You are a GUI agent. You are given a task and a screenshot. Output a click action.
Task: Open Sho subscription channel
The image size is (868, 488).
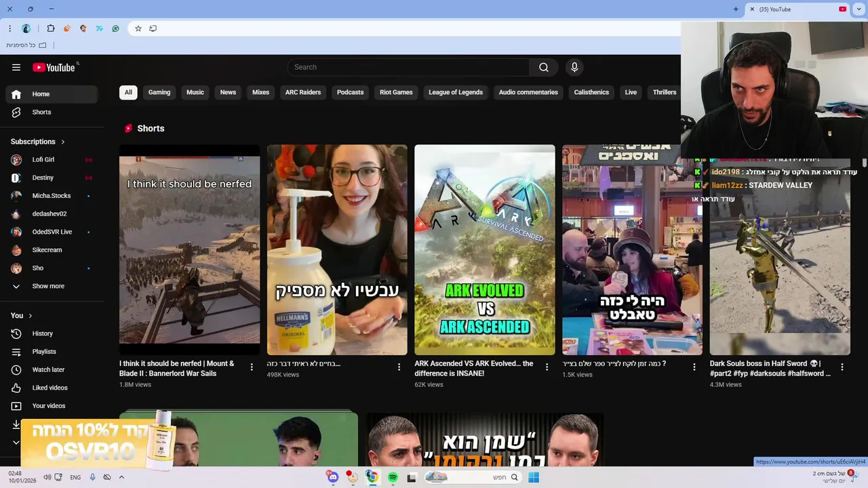pyautogui.click(x=52, y=268)
